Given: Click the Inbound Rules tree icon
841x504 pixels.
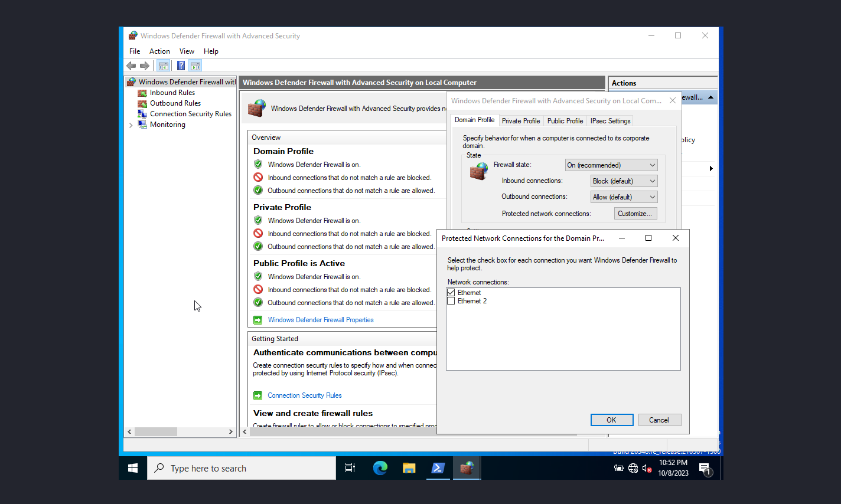Looking at the screenshot, I should pyautogui.click(x=142, y=93).
